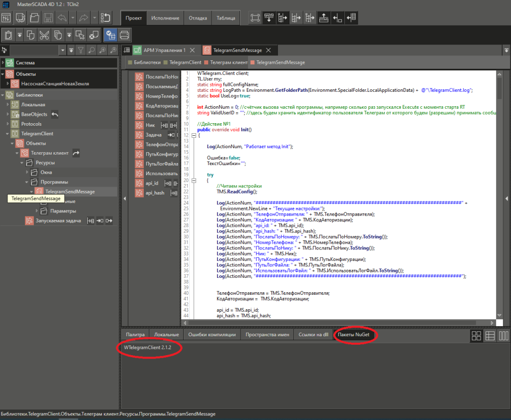Click the Paste clipboard icon
This screenshot has width=511, height=420.
[x=8, y=35]
